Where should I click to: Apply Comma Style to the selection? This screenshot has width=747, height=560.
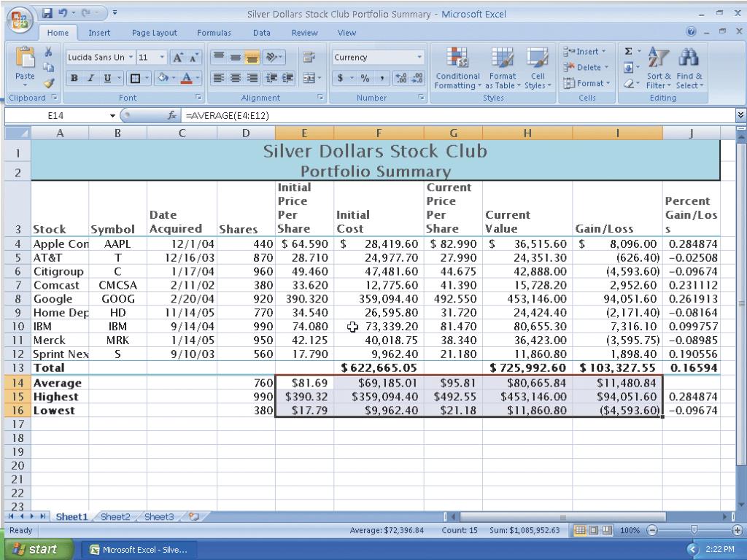coord(382,78)
